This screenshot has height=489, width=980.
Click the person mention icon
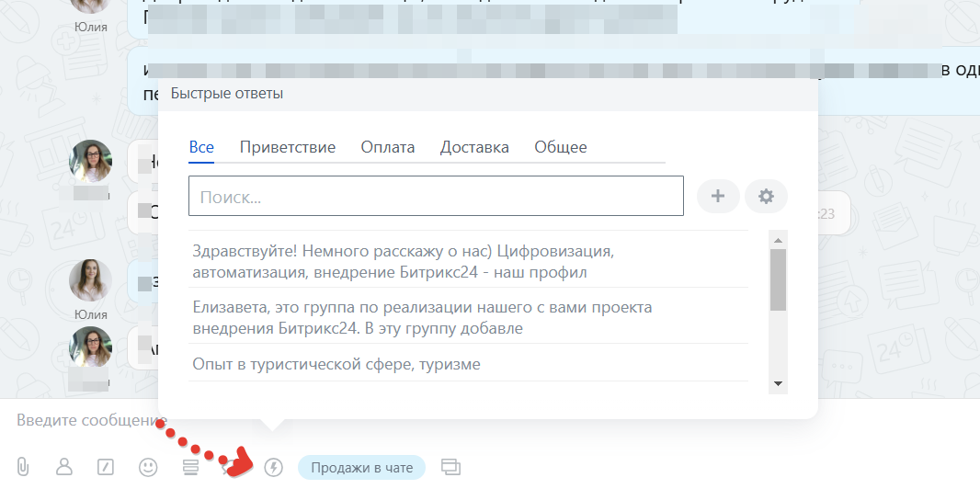[x=64, y=467]
